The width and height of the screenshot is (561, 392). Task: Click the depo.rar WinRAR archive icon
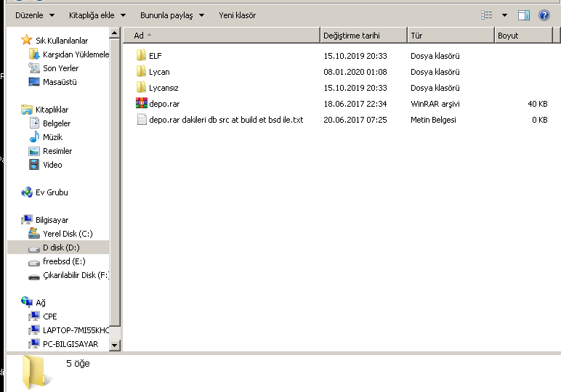coord(142,103)
